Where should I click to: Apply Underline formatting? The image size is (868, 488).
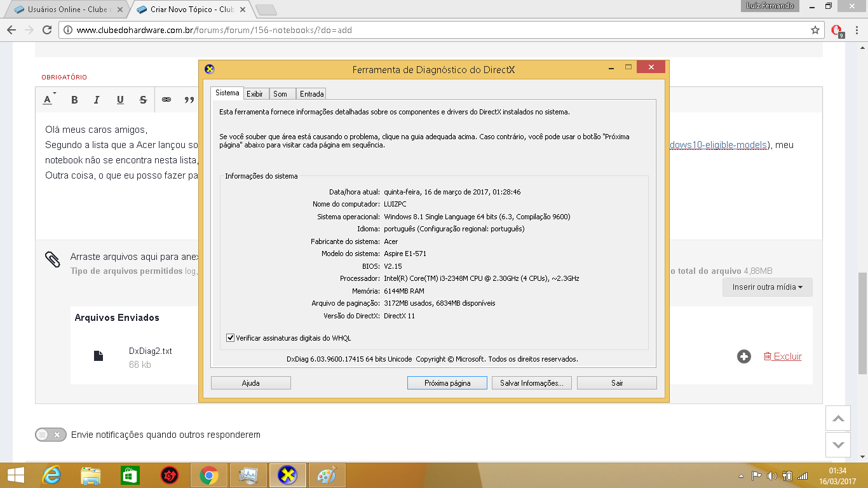coord(120,100)
